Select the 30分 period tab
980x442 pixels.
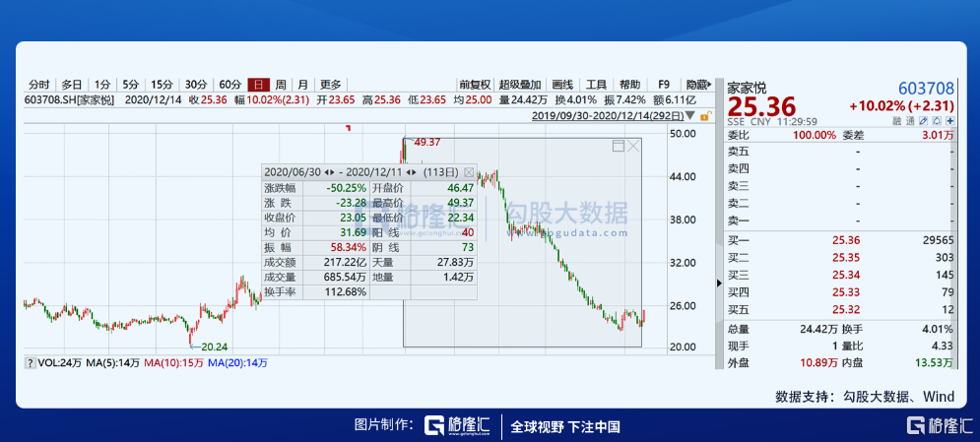tap(196, 85)
